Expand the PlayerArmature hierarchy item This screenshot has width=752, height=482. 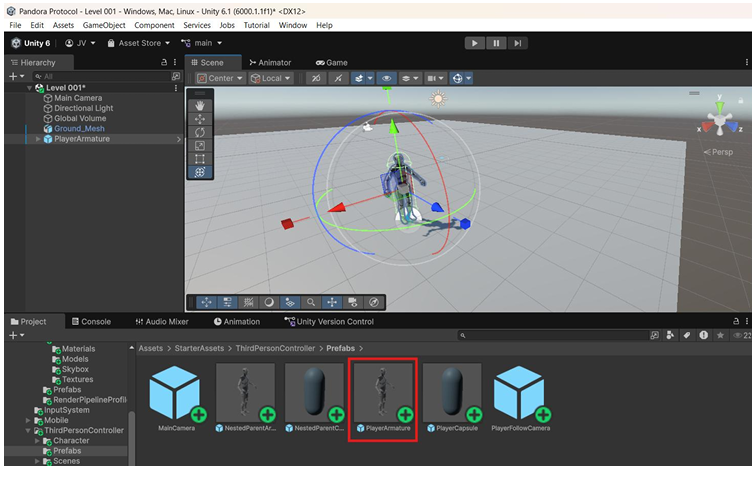coord(38,139)
